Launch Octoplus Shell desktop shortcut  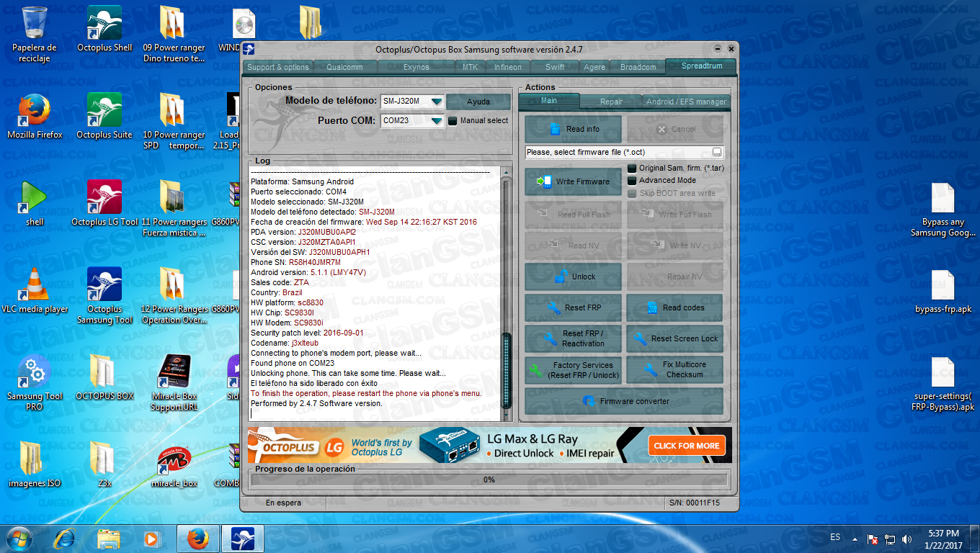click(x=104, y=29)
